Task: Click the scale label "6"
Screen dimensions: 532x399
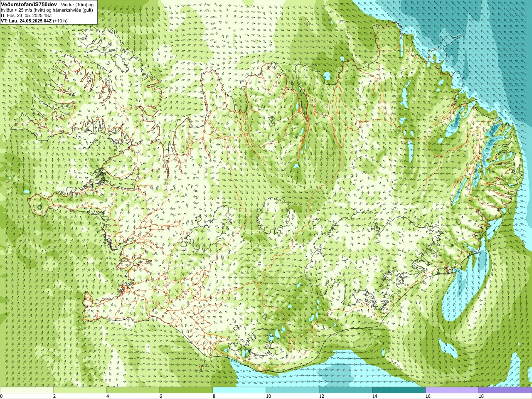Action: tap(161, 396)
